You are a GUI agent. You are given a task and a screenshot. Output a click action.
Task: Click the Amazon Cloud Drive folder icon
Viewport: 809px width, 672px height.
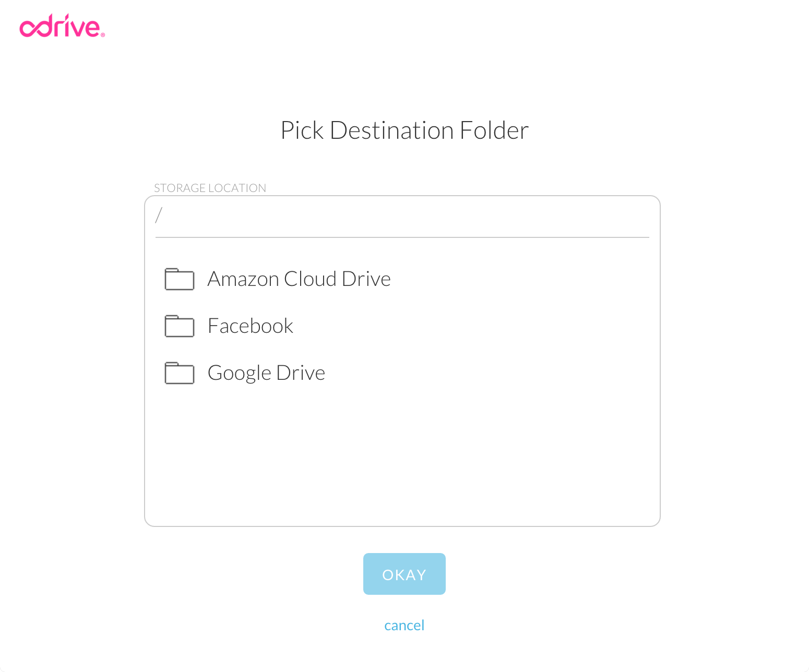tap(179, 279)
